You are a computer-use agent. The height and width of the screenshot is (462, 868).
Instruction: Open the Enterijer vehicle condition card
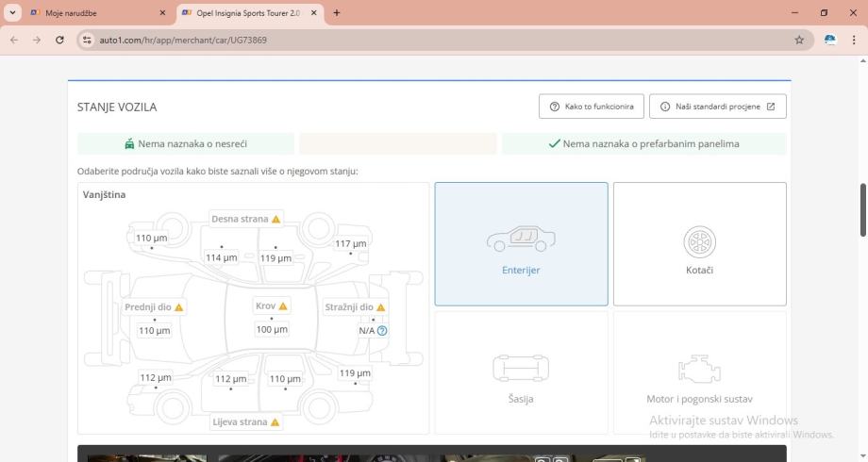coord(521,244)
